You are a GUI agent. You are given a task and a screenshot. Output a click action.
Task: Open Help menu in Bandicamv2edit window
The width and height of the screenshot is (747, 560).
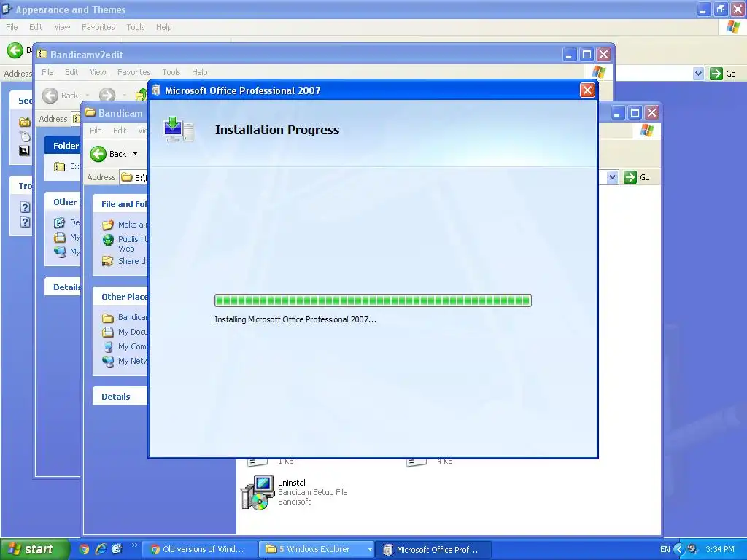(199, 72)
